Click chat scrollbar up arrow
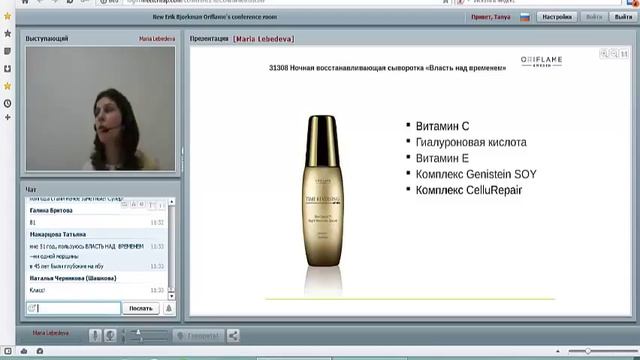 point(171,202)
